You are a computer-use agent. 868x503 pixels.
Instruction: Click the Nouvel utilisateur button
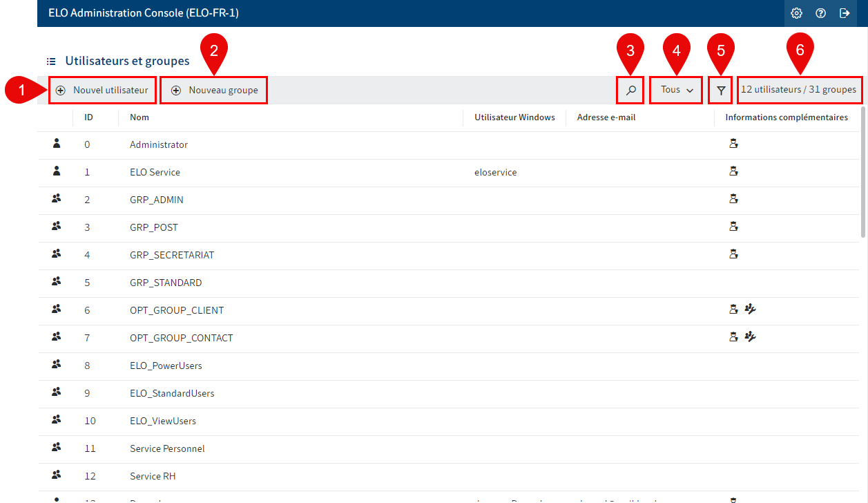[x=102, y=90]
